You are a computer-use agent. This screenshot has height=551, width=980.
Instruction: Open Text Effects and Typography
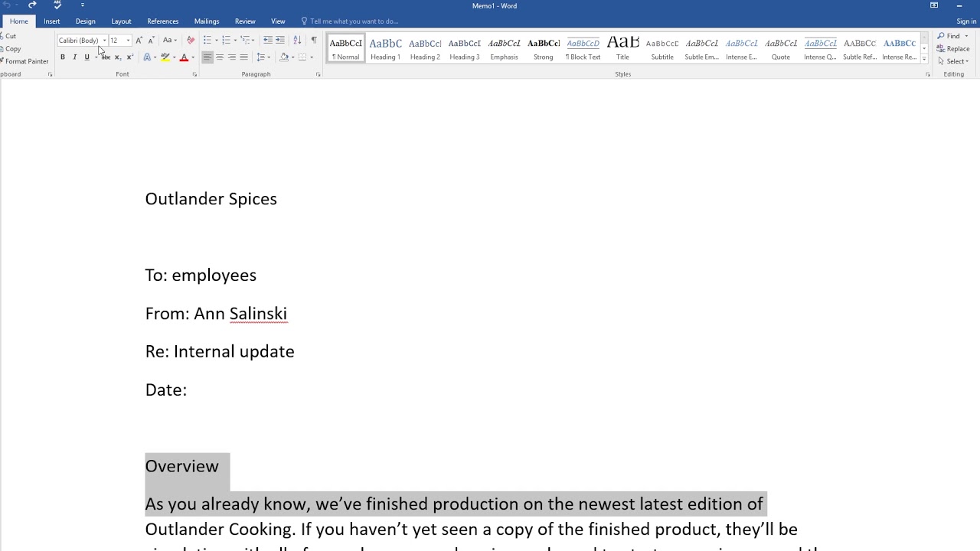148,57
